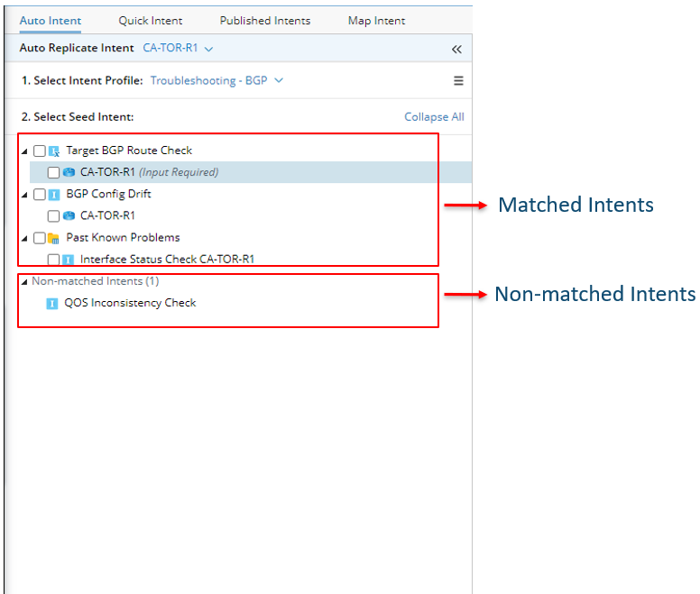700x594 pixels.
Task: Collapse the Non-matched Intents section
Action: (x=24, y=282)
